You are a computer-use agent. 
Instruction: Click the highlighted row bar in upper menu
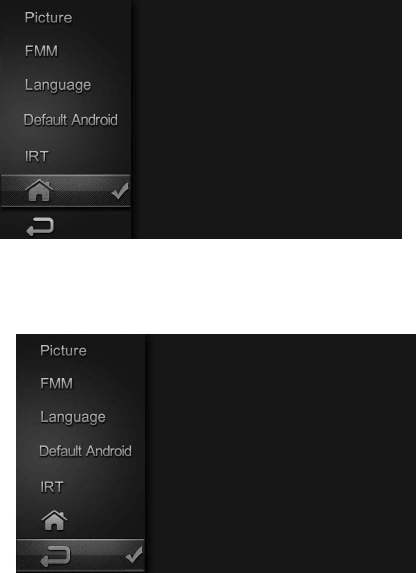[x=65, y=191]
